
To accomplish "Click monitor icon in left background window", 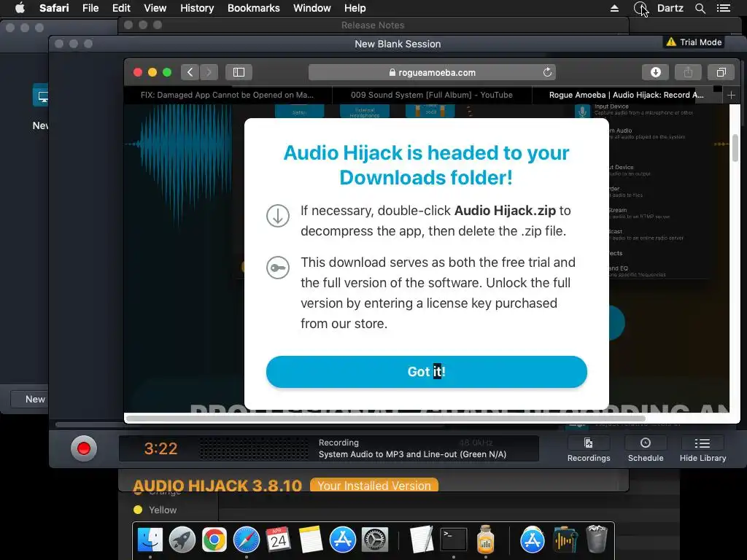I will click(x=41, y=97).
